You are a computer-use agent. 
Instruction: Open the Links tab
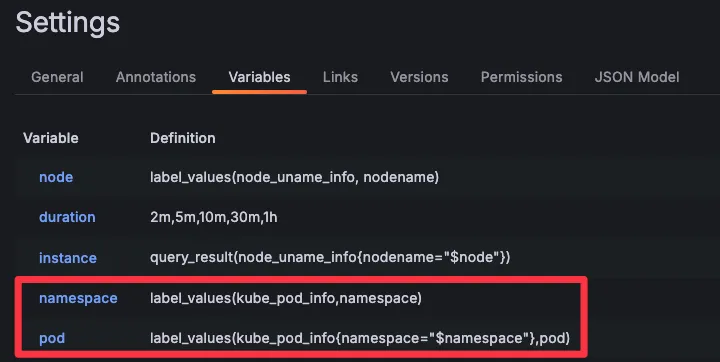(x=340, y=77)
